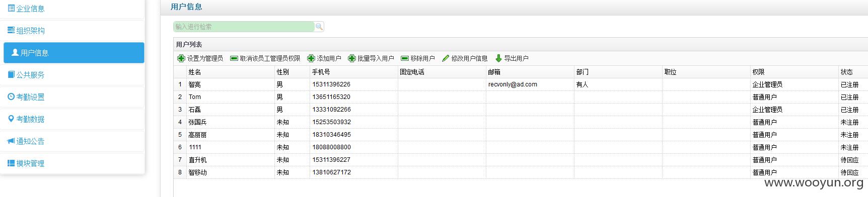Viewport: 868px width, 197px height.
Task: Select user row 智移动
Action: (521, 172)
